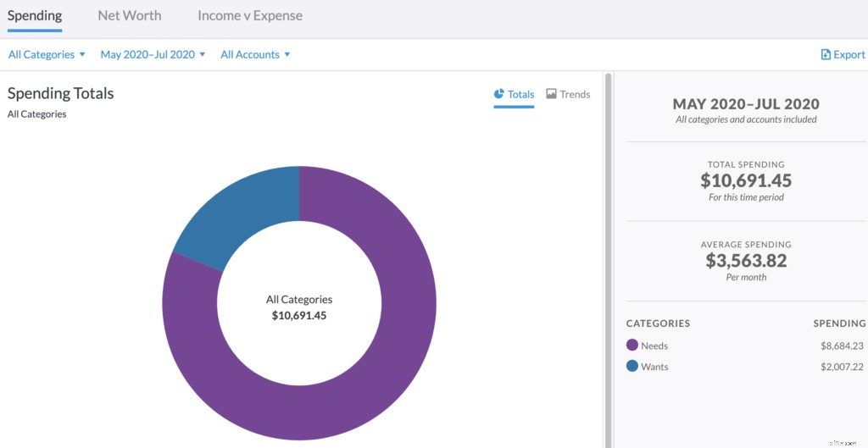Expand the All Categories filter dropdown

tap(47, 55)
